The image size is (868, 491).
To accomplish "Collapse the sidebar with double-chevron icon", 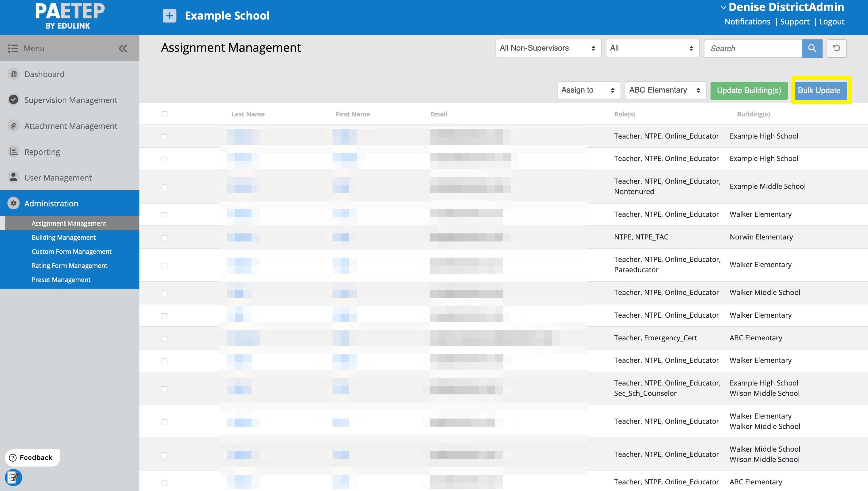I will [123, 48].
